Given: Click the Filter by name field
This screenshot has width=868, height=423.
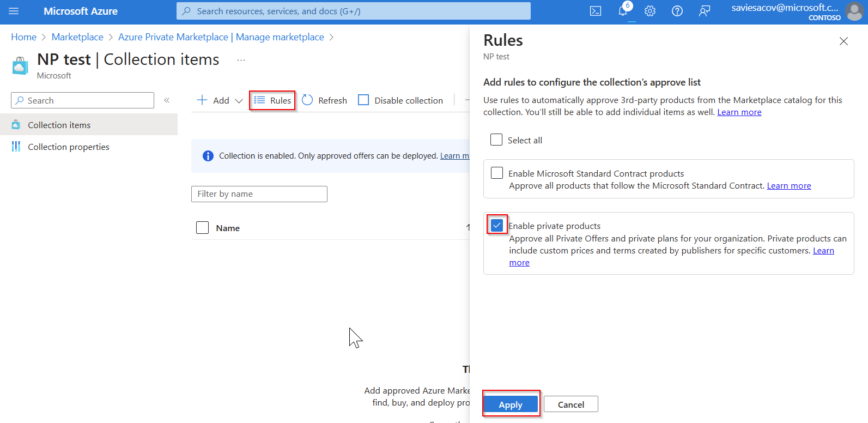Looking at the screenshot, I should [259, 194].
